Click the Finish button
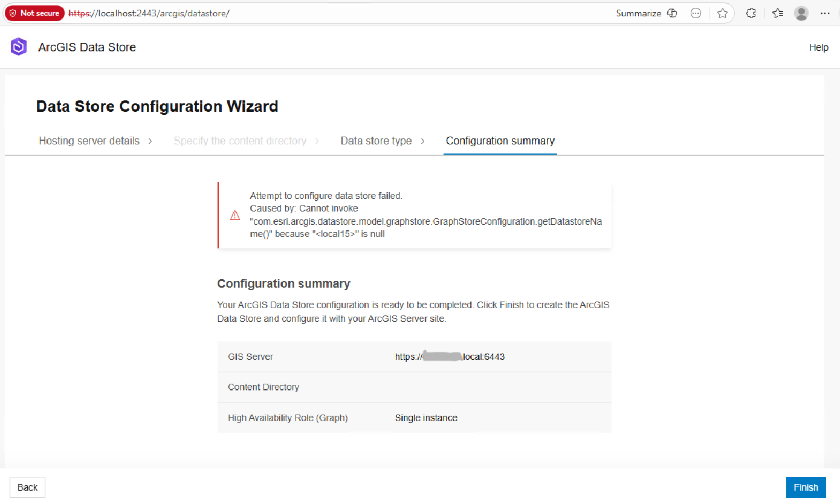 [x=806, y=488]
